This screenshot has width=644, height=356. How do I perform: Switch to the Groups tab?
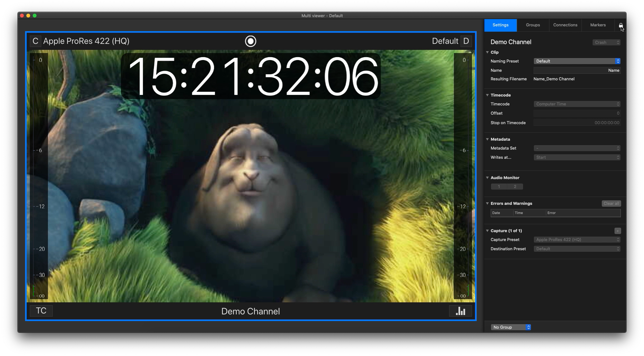(x=533, y=25)
